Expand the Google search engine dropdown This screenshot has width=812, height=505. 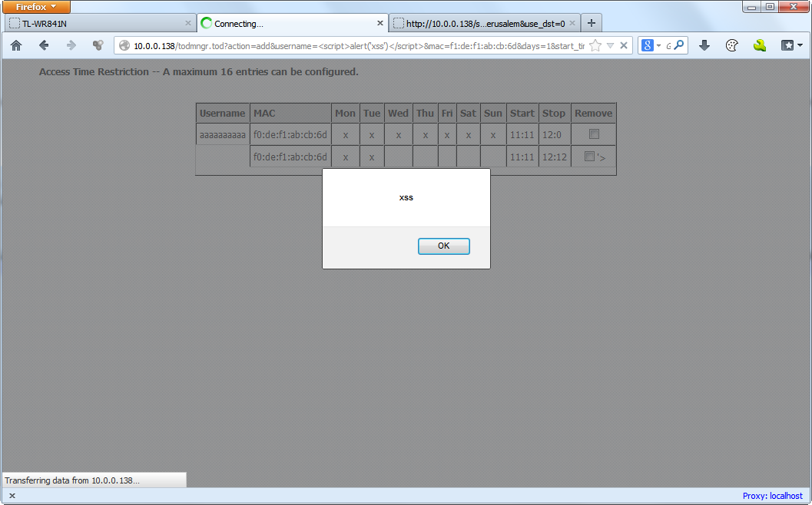click(651, 45)
